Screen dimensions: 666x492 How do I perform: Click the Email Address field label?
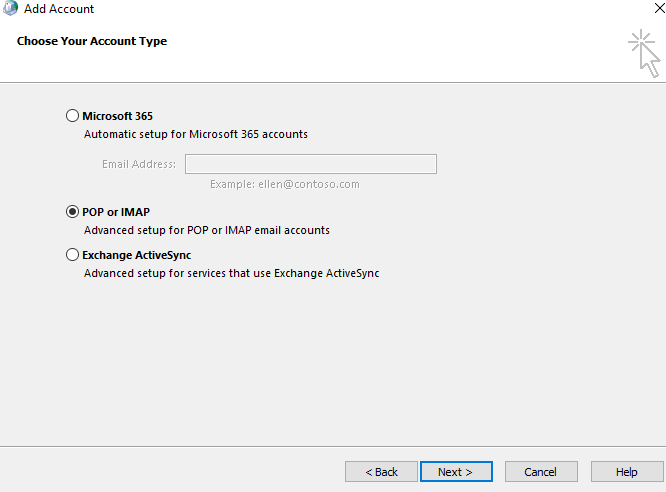pyautogui.click(x=139, y=164)
